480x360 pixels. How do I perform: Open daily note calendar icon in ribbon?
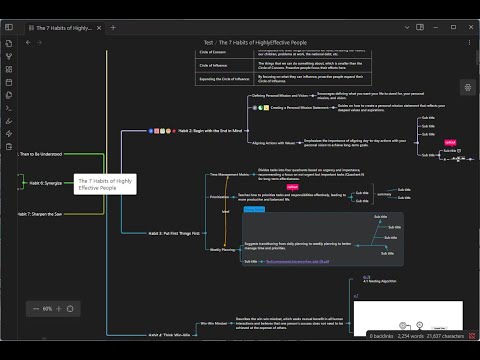click(9, 82)
